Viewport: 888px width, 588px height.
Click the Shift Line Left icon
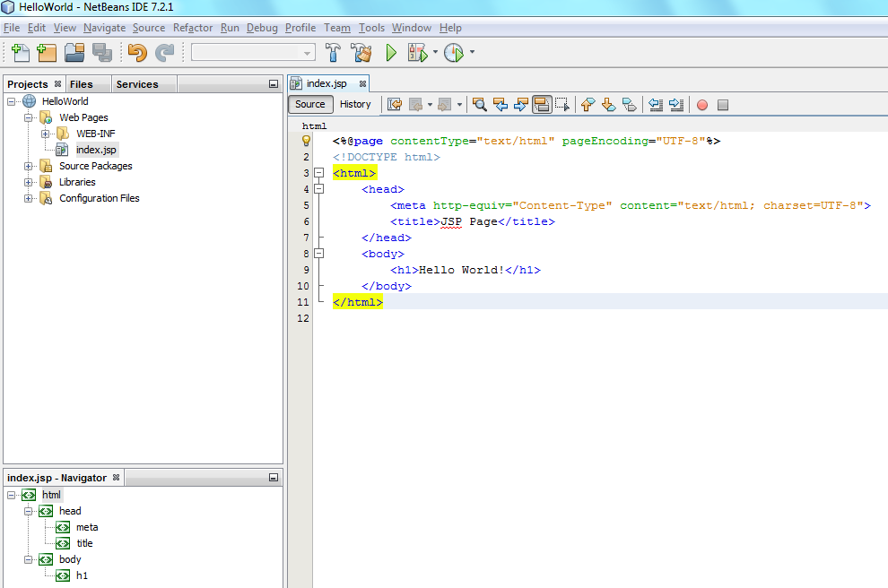click(x=656, y=105)
